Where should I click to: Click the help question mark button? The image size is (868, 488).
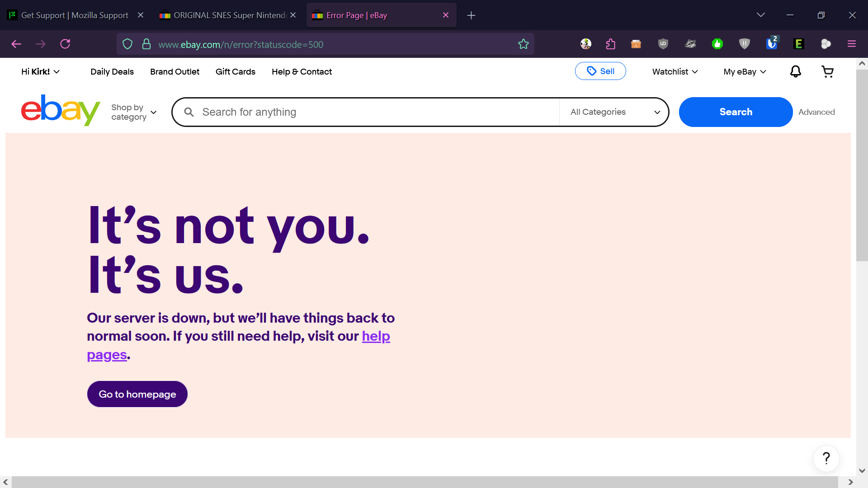coord(826,458)
